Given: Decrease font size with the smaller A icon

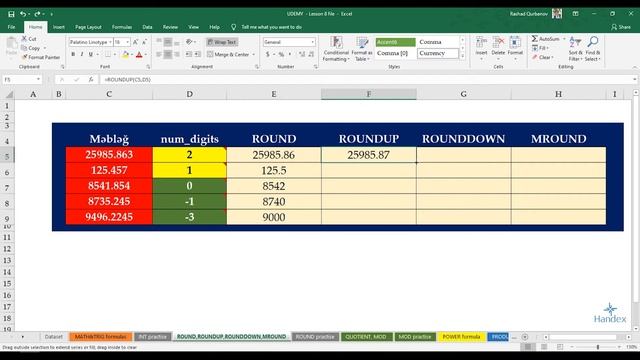Looking at the screenshot, I should coord(144,42).
